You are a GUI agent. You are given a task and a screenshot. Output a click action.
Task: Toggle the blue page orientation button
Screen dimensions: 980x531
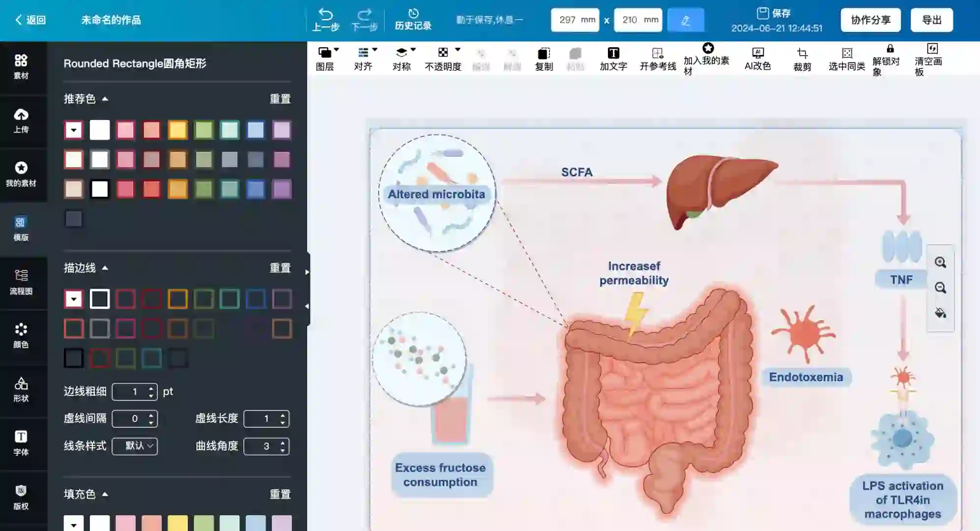685,20
